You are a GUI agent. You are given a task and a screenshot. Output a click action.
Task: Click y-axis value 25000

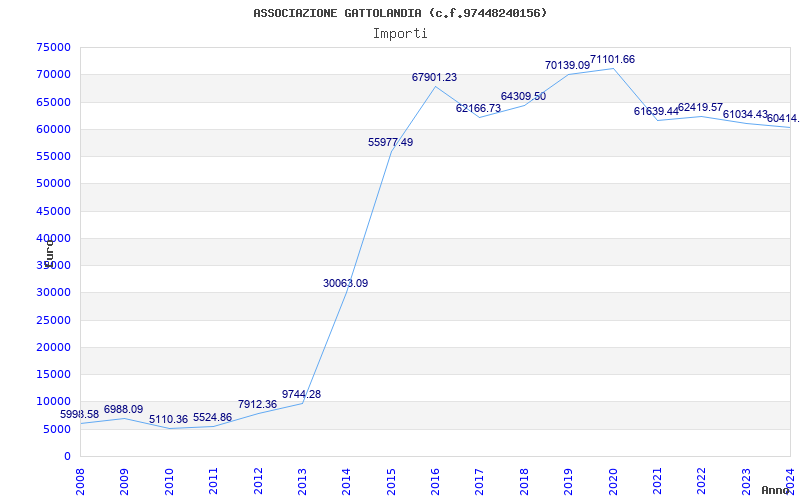[54, 320]
